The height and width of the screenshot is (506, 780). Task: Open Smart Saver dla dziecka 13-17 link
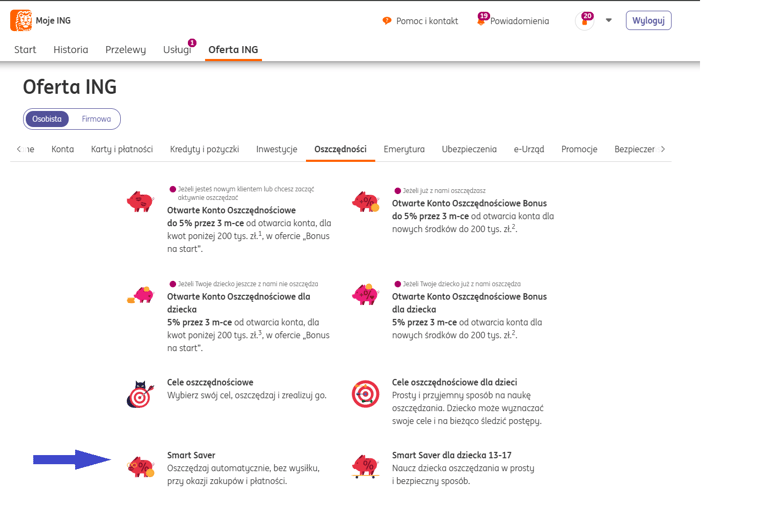tap(451, 455)
